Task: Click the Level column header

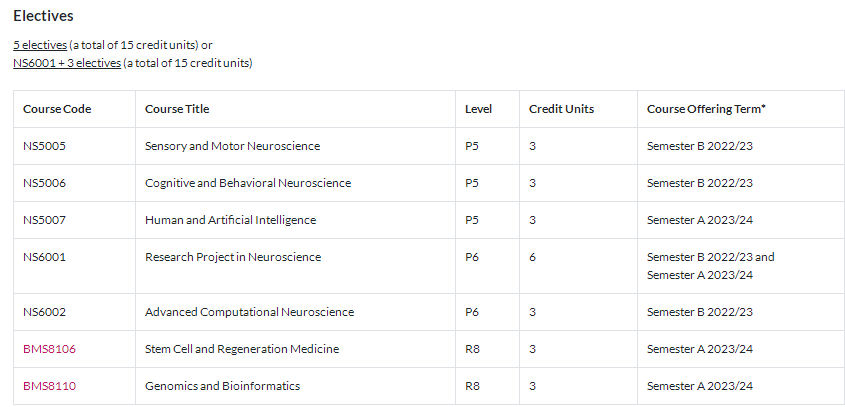Action: click(x=479, y=109)
